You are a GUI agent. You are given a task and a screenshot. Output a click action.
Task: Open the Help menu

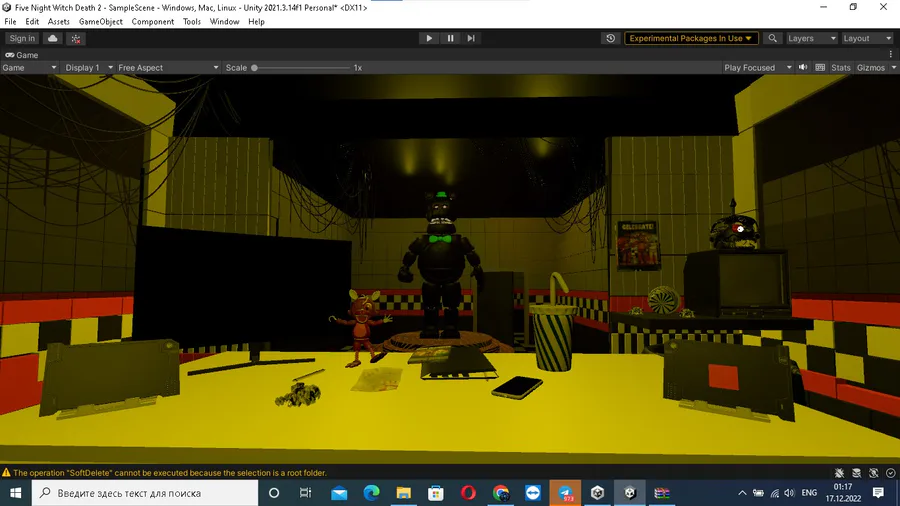pos(257,22)
